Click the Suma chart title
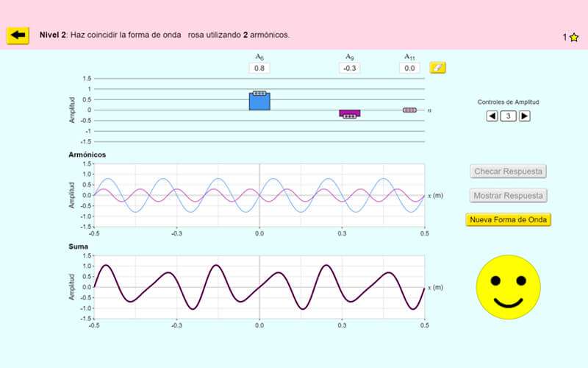 pos(79,247)
